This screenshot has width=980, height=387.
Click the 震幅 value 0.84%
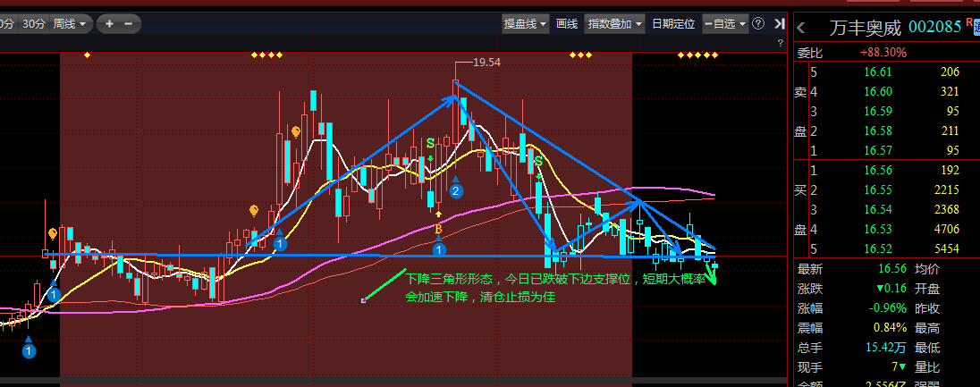pos(890,328)
